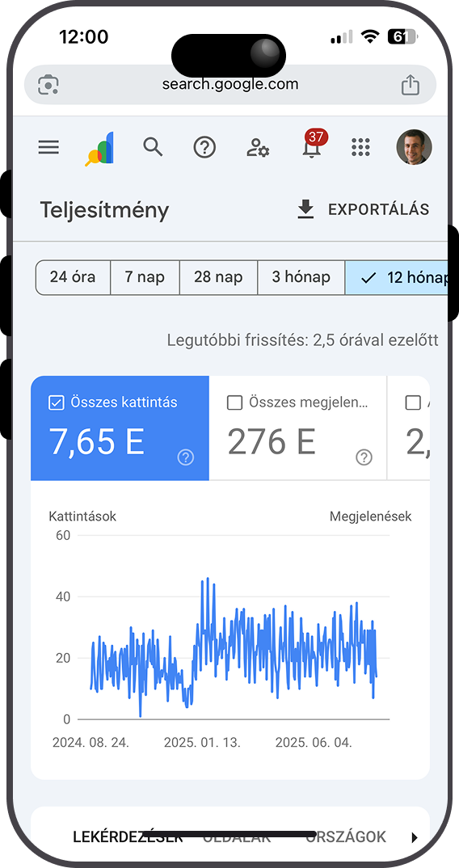The image size is (459, 868).
Task: Select the 12 hónap date range
Action: tap(397, 277)
